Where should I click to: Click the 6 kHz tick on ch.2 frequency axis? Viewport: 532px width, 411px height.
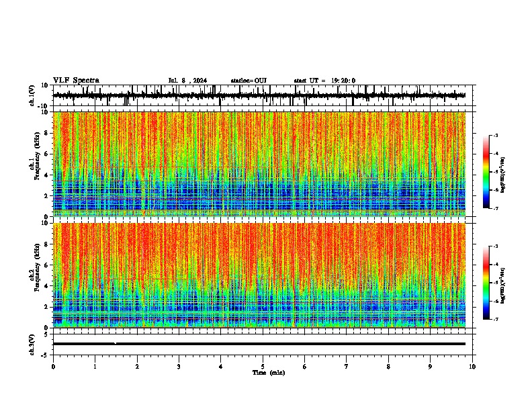pos(47,265)
